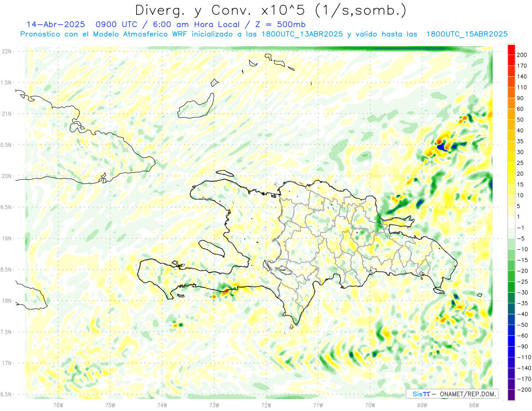Screen dimensions: 532x411
Task: Click the 1.5N latitude label
Action: point(7,82)
